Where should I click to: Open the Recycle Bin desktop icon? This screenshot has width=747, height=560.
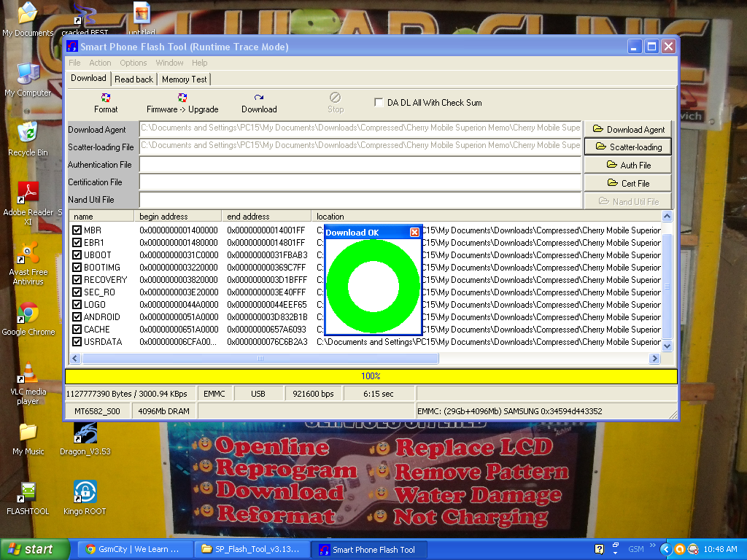pos(28,139)
